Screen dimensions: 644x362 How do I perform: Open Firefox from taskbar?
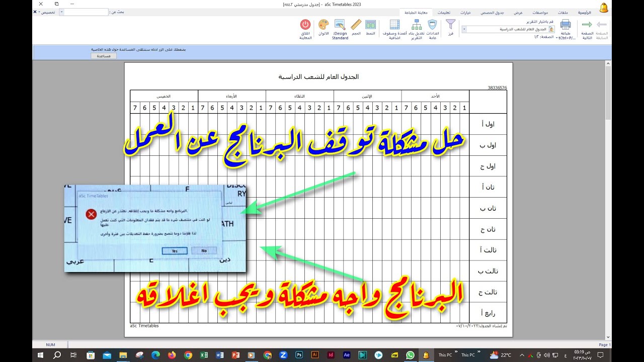172,355
